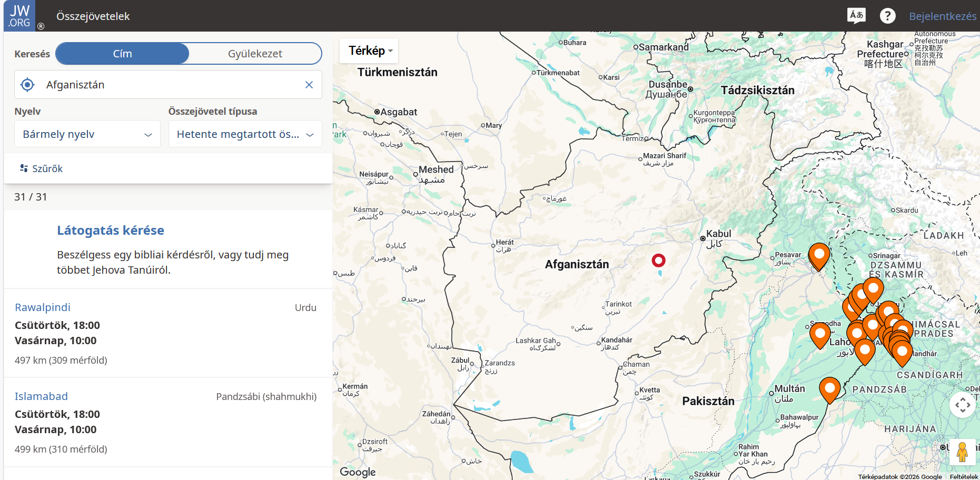Open Street View pegman icon

click(x=962, y=452)
